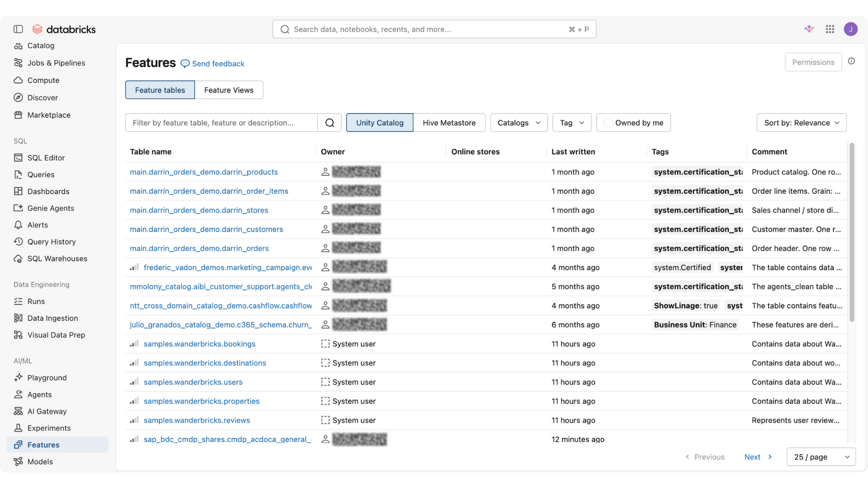
Task: Open Jobs & Pipelines icon in sidebar
Action: click(x=18, y=63)
